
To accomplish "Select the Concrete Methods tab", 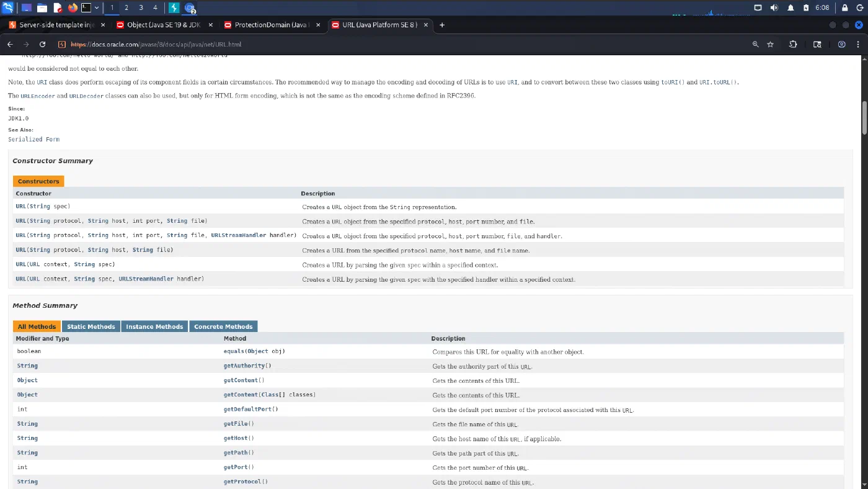I will click(x=223, y=326).
